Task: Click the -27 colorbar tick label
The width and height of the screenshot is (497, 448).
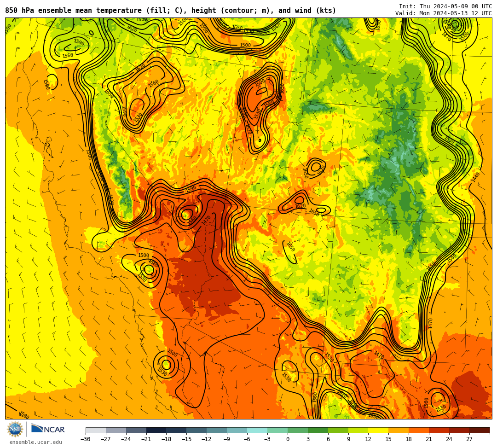Action: coord(106,439)
